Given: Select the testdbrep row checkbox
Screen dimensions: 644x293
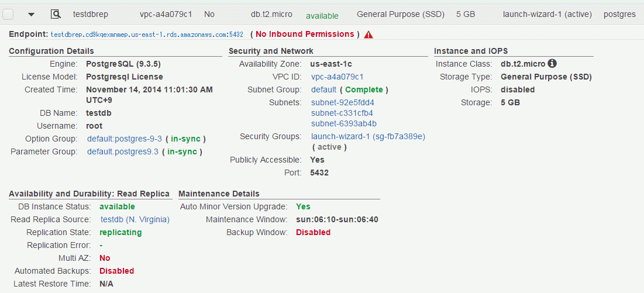Looking at the screenshot, I should pyautogui.click(x=8, y=15).
